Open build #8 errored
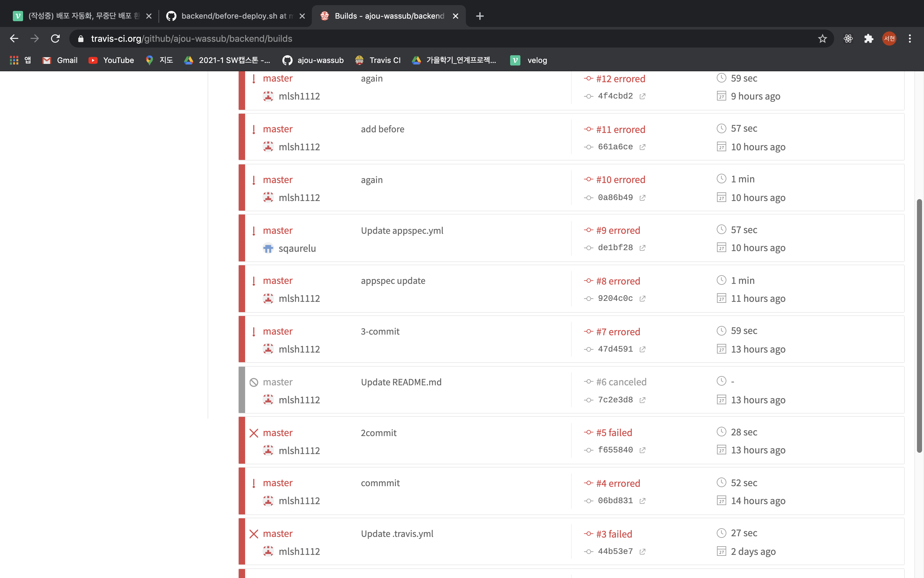This screenshot has width=924, height=578. (618, 281)
